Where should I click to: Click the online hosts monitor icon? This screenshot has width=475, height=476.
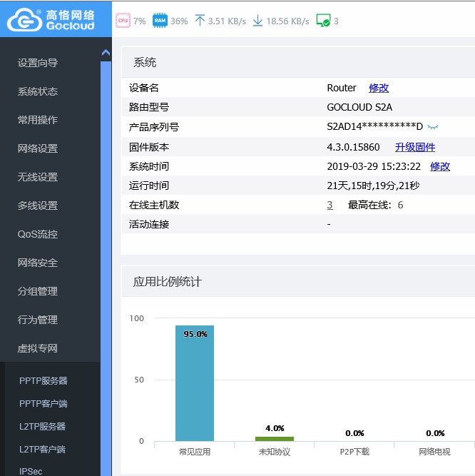point(323,21)
